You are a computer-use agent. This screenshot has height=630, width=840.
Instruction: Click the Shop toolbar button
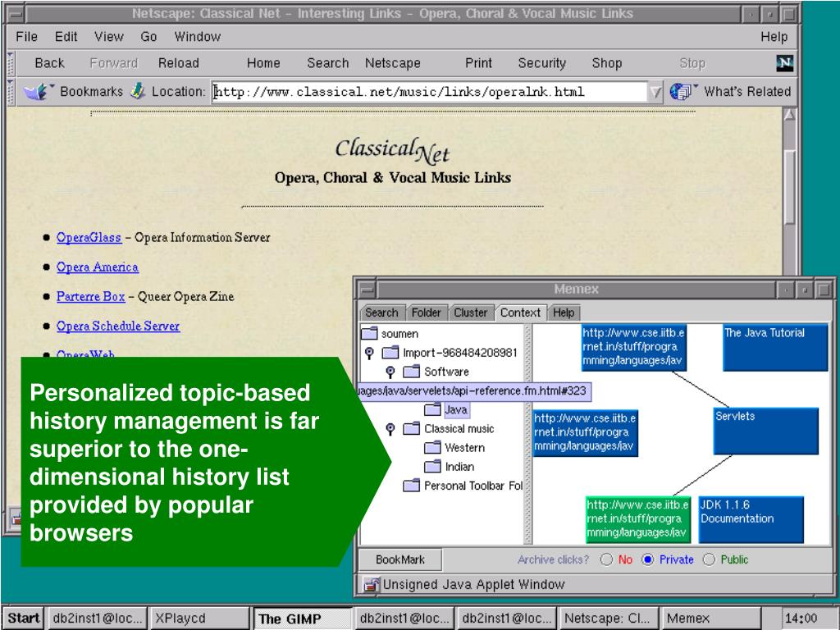pos(606,63)
